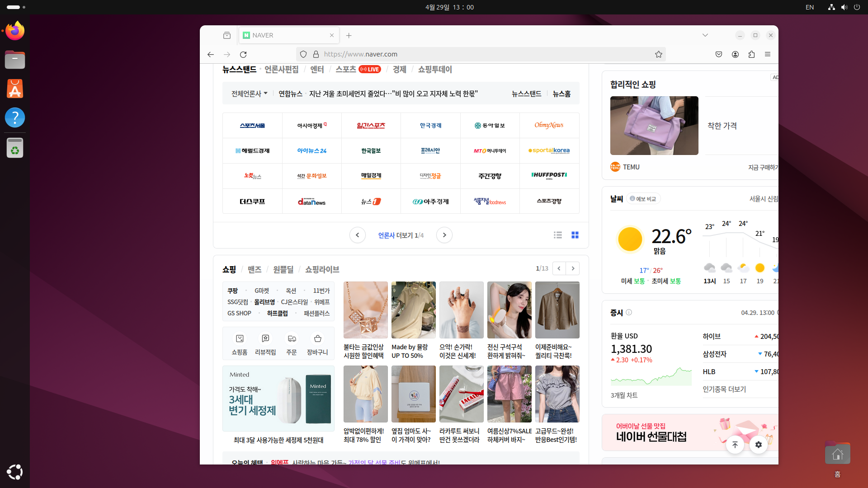Viewport: 868px width, 488px height.
Task: Switch newsstand to list view
Action: pos(558,235)
